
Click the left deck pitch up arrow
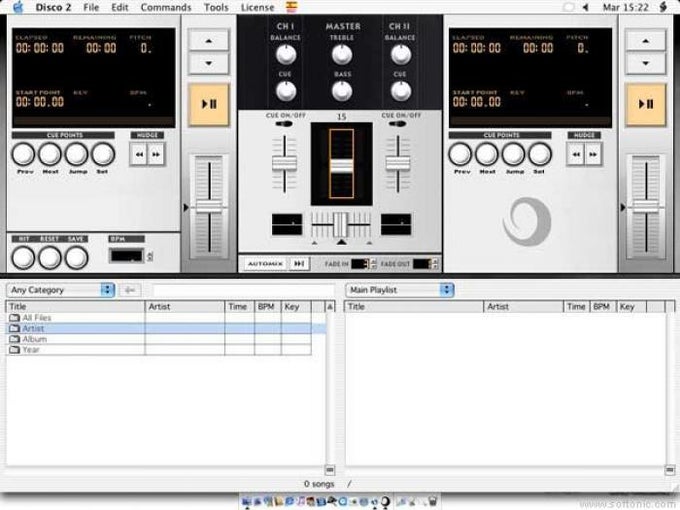pos(209,41)
